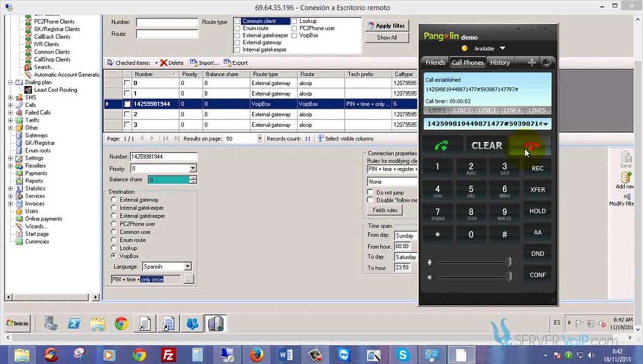Screen dimensions: 643x364
Task: Click the CLEAR button on the dialpad
Action: tap(486, 146)
